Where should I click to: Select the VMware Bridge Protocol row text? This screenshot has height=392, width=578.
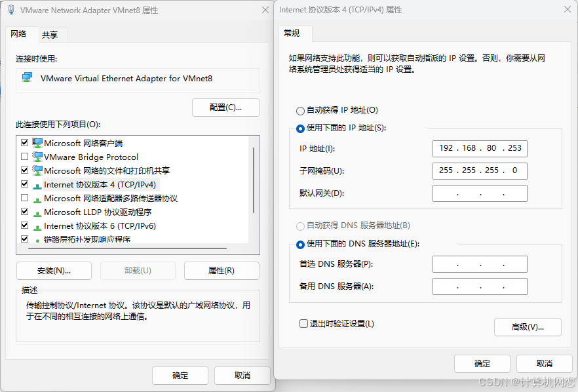[91, 157]
